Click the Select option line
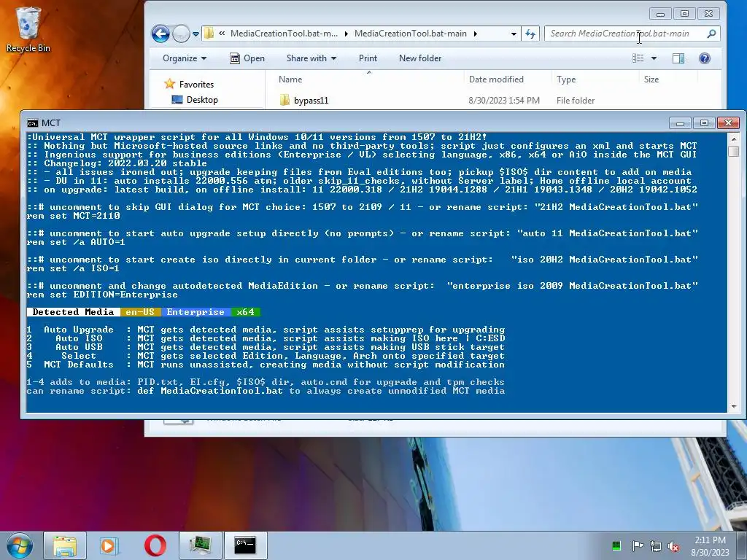This screenshot has height=560, width=747. click(266, 356)
